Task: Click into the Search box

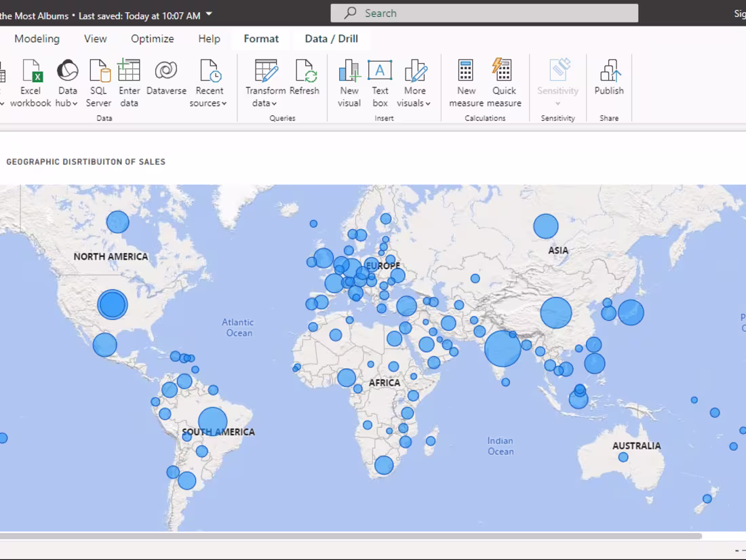Action: (484, 13)
